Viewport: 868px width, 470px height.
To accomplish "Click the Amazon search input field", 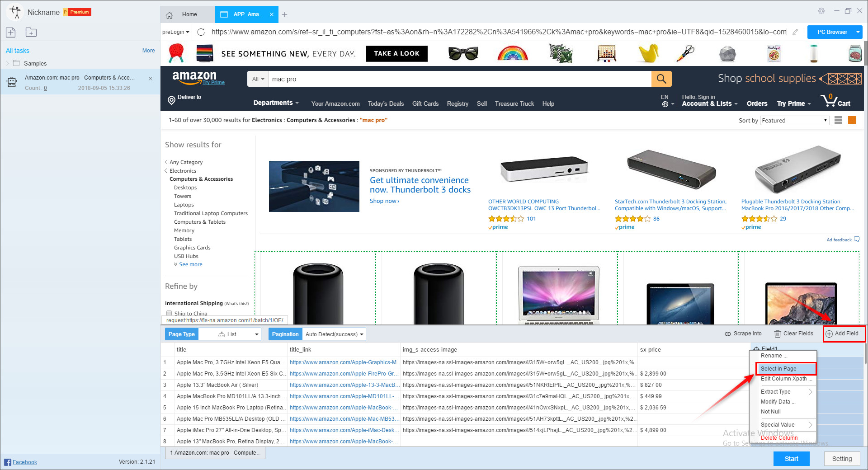I will tap(460, 79).
